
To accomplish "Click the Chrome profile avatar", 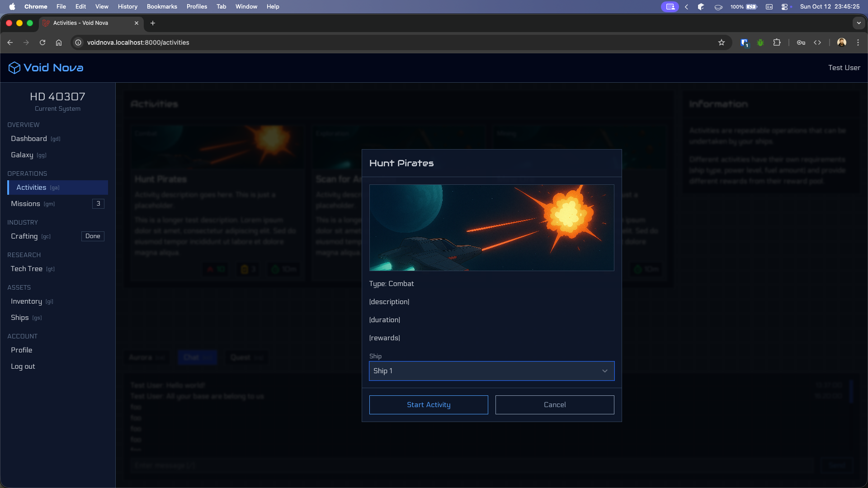I will pyautogui.click(x=841, y=42).
